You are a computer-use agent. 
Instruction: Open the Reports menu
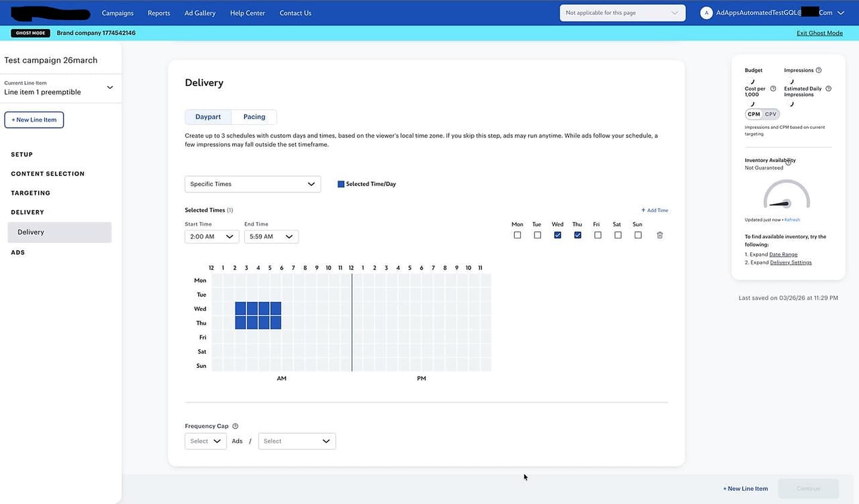pos(158,13)
